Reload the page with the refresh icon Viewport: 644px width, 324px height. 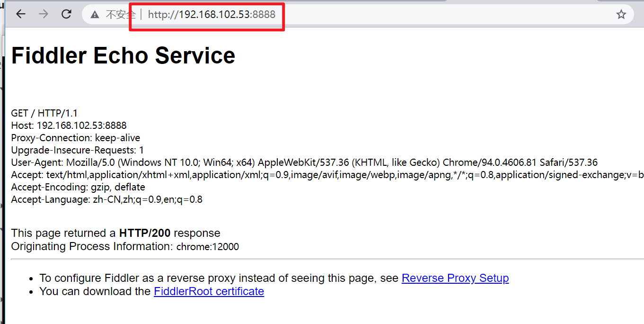coord(66,14)
